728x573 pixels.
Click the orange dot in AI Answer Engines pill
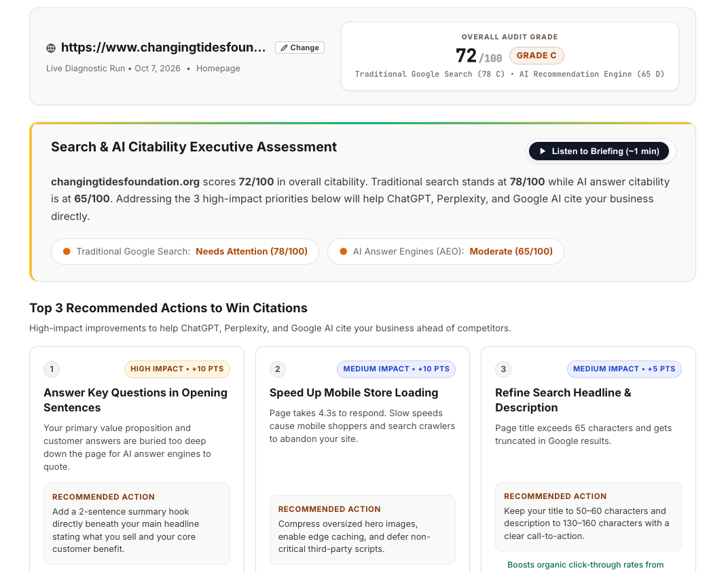[343, 251]
